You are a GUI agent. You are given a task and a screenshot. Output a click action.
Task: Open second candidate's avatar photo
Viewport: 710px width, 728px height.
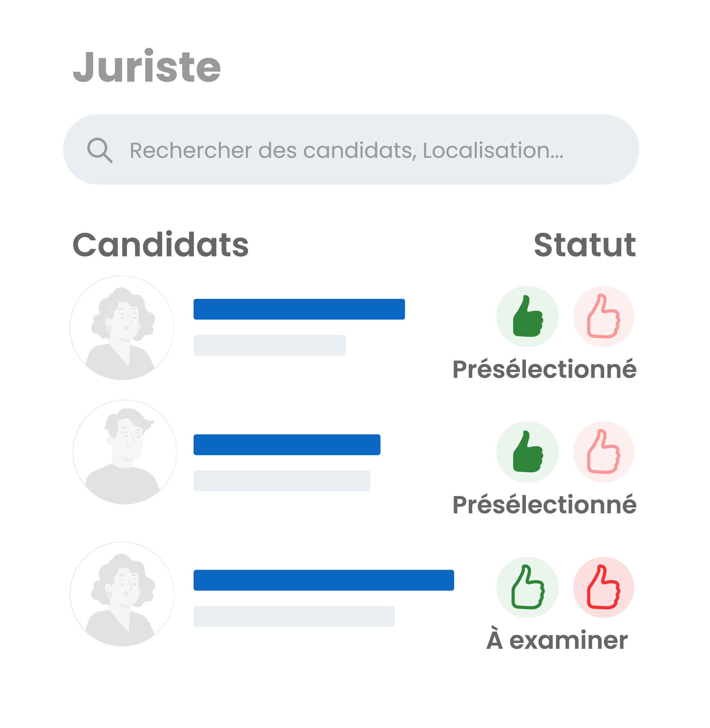click(x=125, y=452)
